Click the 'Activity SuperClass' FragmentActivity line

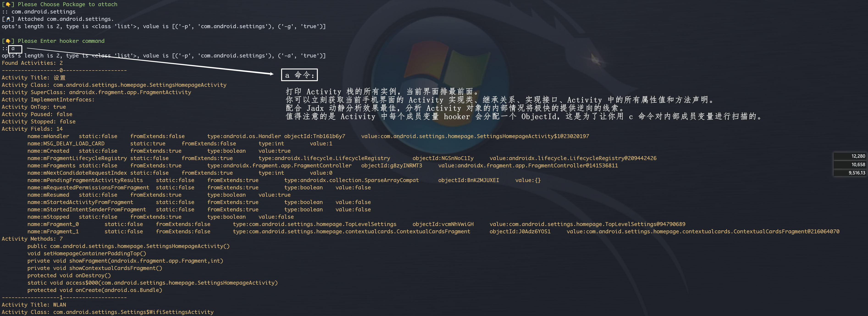point(96,92)
